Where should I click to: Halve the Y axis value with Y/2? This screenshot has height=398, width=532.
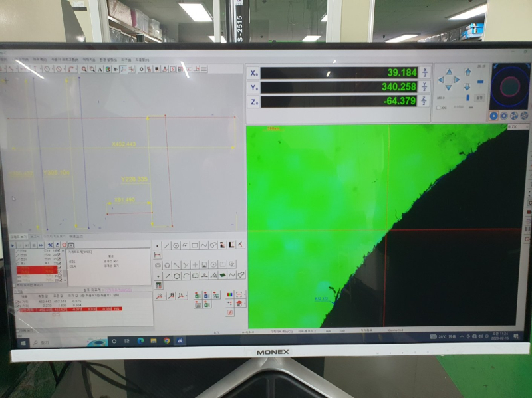coord(424,87)
